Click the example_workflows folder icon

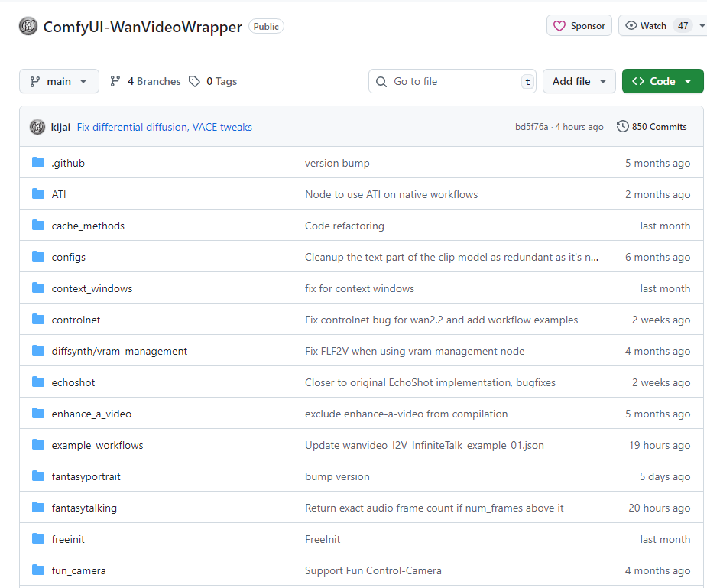[x=38, y=444]
